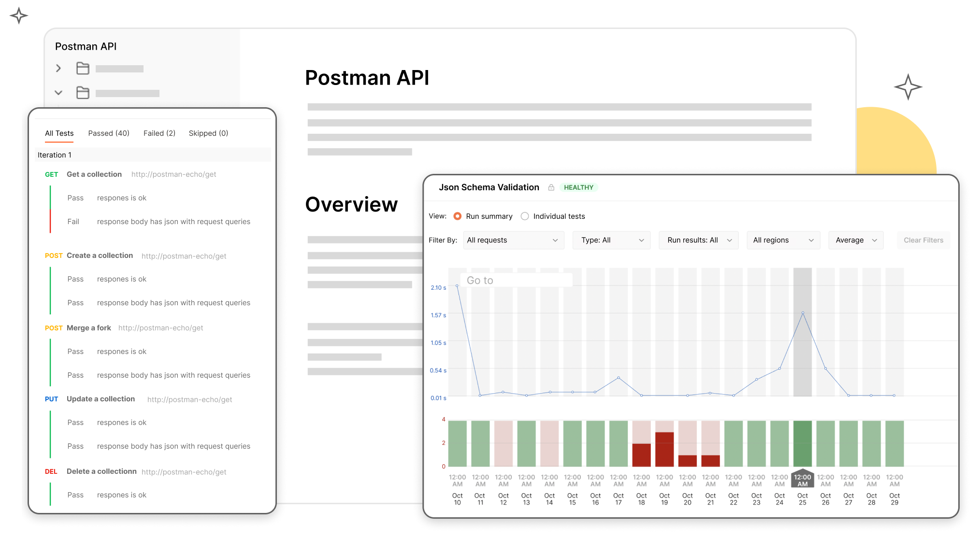Open the All regions dropdown
Screen dimensions: 980x539
click(x=783, y=240)
